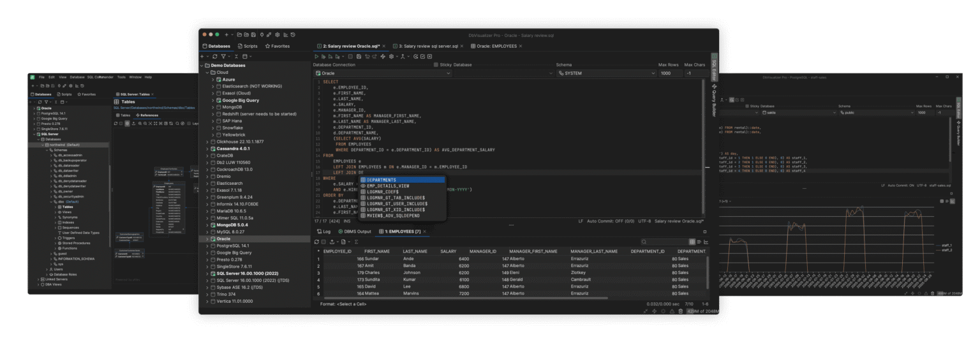Expand the Azure connection node
The image size is (980, 343).
tap(214, 80)
